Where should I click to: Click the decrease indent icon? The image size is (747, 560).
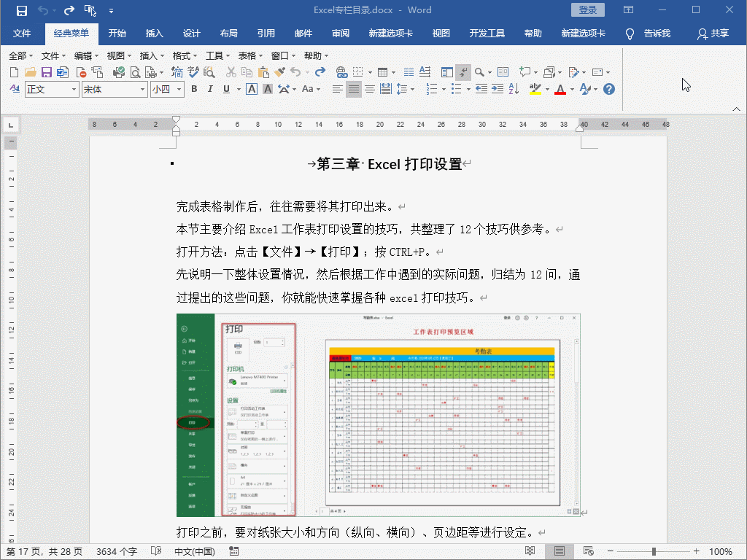[x=481, y=89]
